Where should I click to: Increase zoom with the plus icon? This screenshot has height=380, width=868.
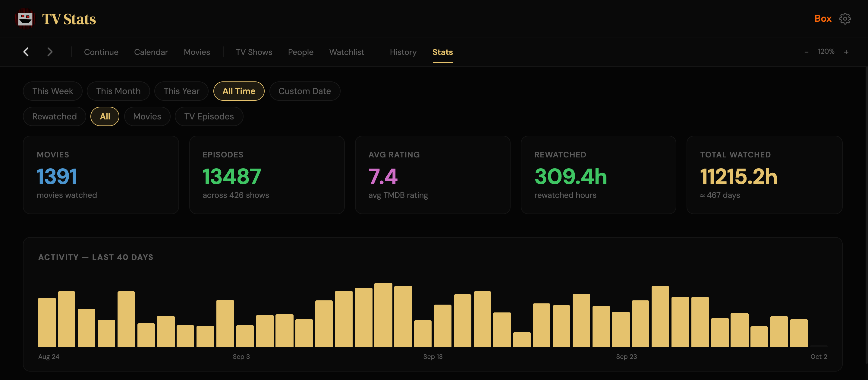coord(846,52)
